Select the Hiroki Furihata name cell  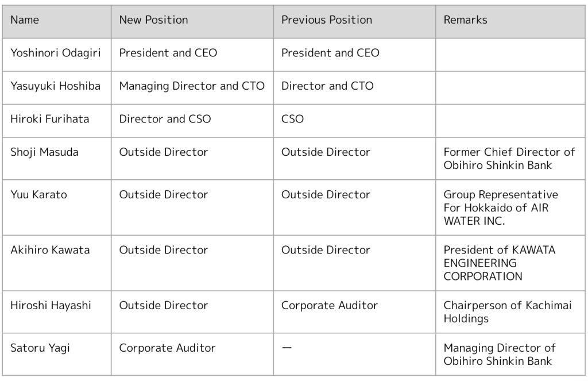57,121
